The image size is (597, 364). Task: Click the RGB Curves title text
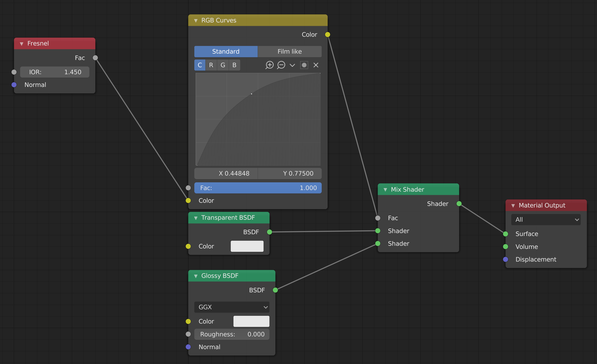click(x=219, y=20)
